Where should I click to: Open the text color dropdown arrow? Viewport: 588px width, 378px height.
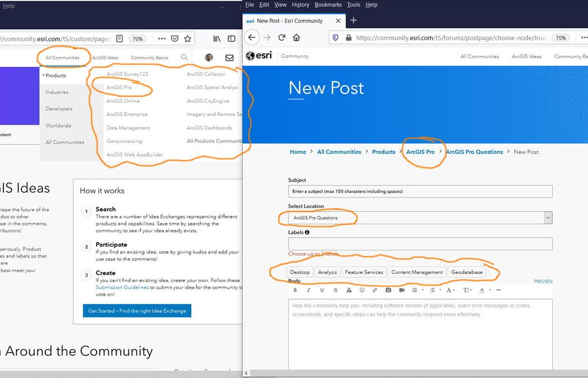(x=490, y=290)
